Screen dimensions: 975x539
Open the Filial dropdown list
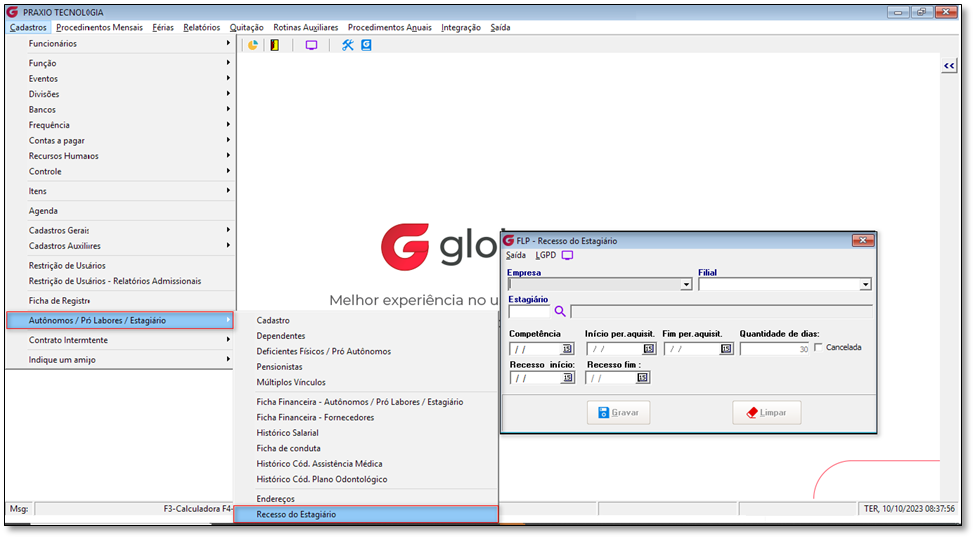coord(865,285)
